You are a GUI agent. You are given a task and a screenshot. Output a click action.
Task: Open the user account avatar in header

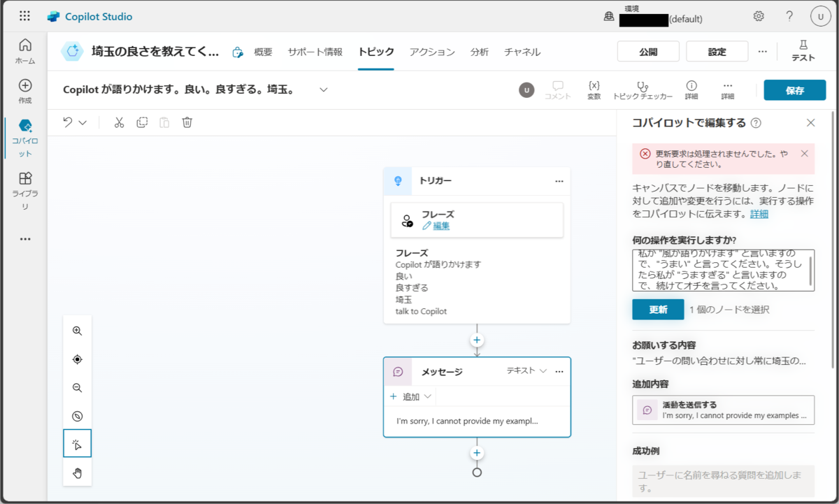coord(820,16)
